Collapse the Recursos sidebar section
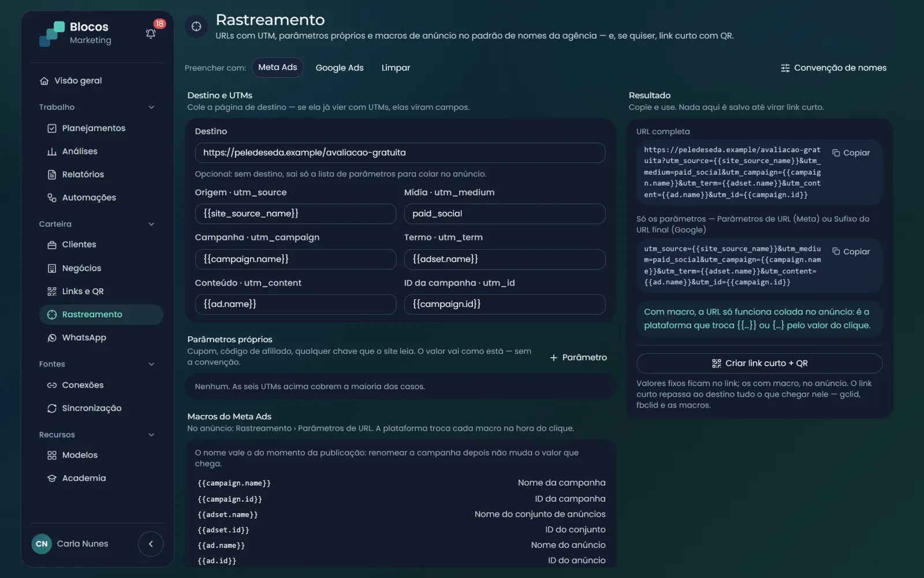The width and height of the screenshot is (924, 578). tap(151, 435)
